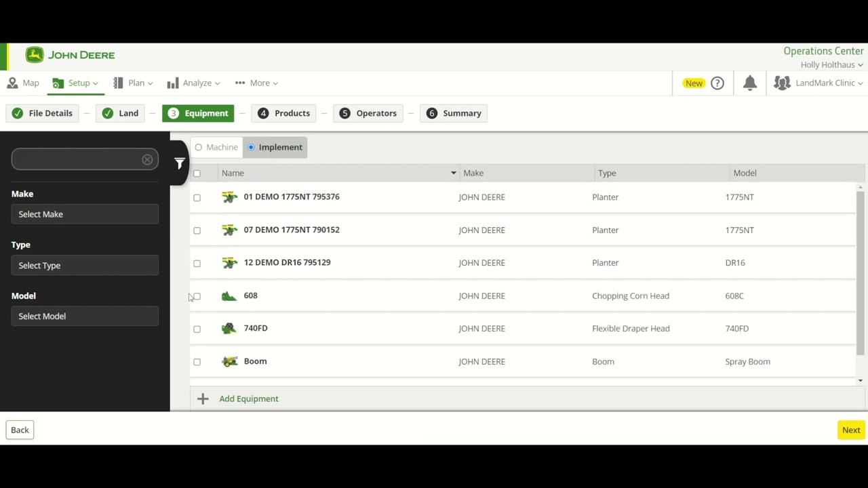Select the Implement radio button
Image resolution: width=868 pixels, height=488 pixels.
pos(251,147)
